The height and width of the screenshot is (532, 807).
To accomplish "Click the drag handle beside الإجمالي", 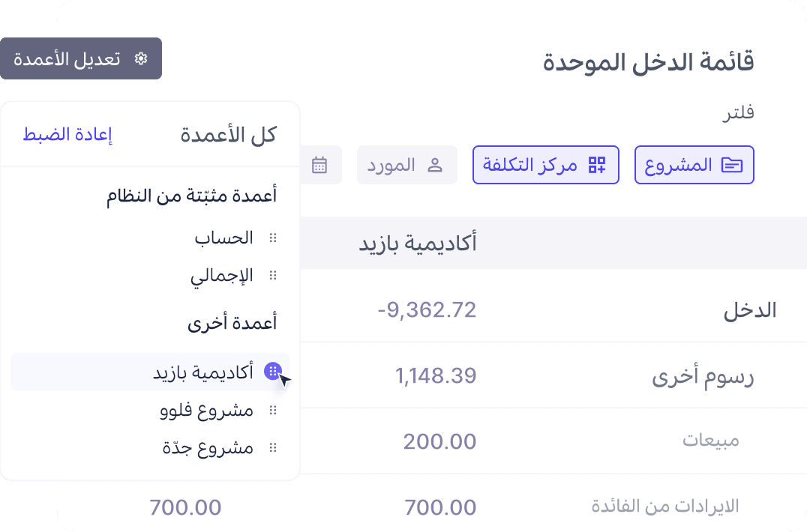I will (x=272, y=275).
